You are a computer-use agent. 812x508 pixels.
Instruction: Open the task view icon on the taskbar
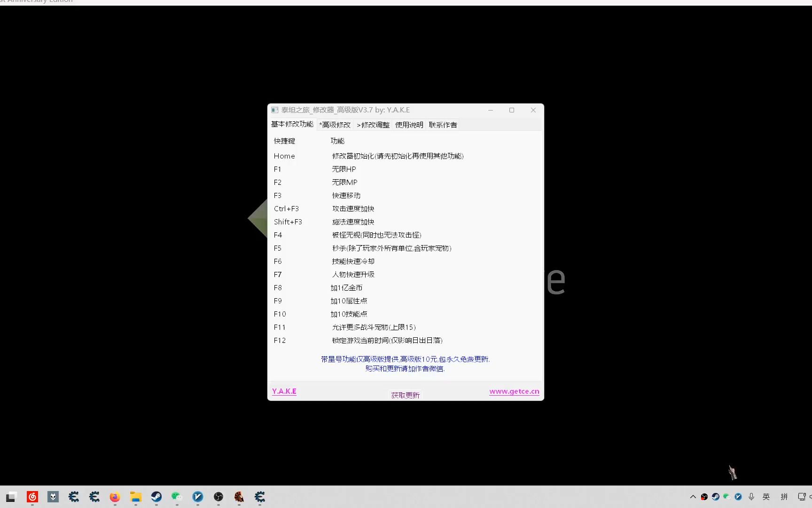[x=11, y=497]
